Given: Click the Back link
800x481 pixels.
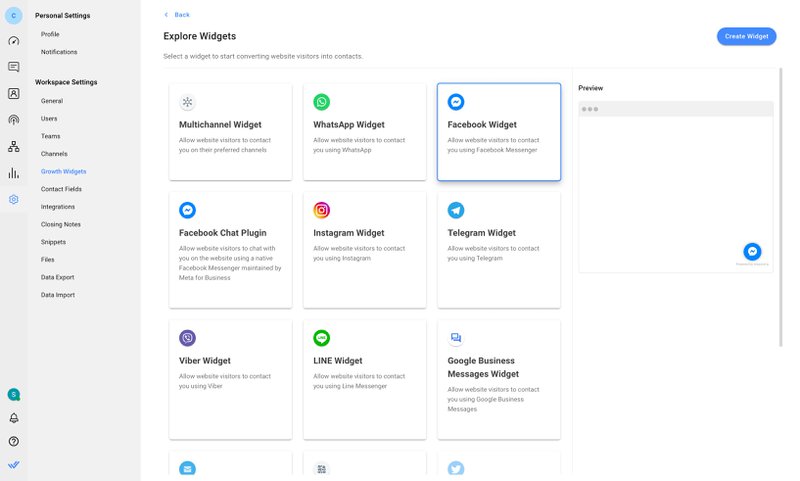Looking at the screenshot, I should coord(178,15).
